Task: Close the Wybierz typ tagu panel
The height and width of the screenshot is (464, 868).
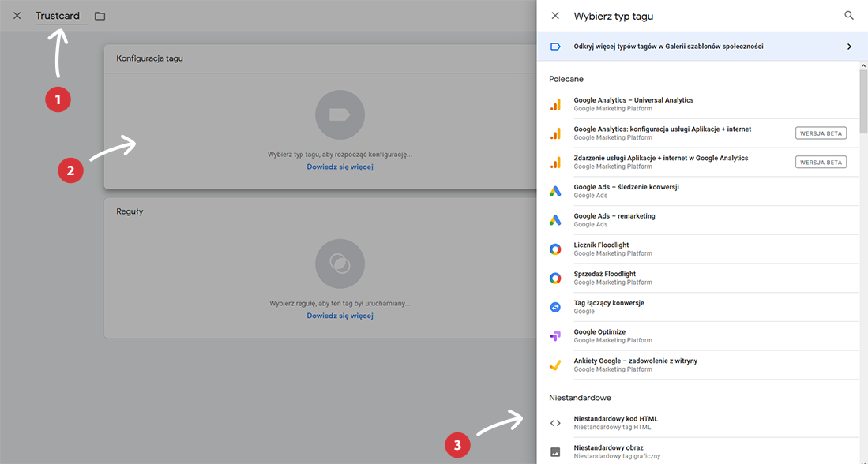Action: pyautogui.click(x=555, y=16)
